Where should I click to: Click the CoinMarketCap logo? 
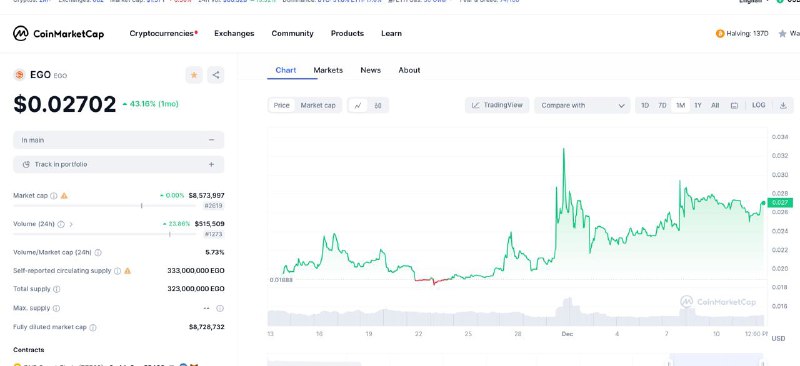(x=58, y=34)
